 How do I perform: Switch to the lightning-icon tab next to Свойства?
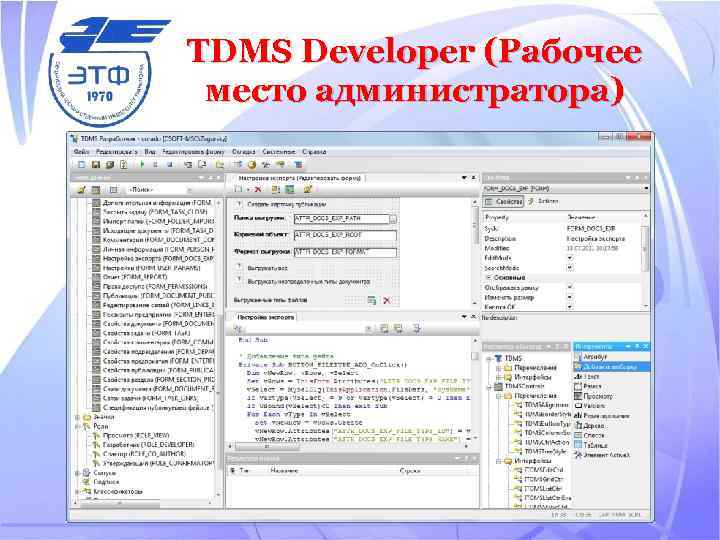[543, 202]
